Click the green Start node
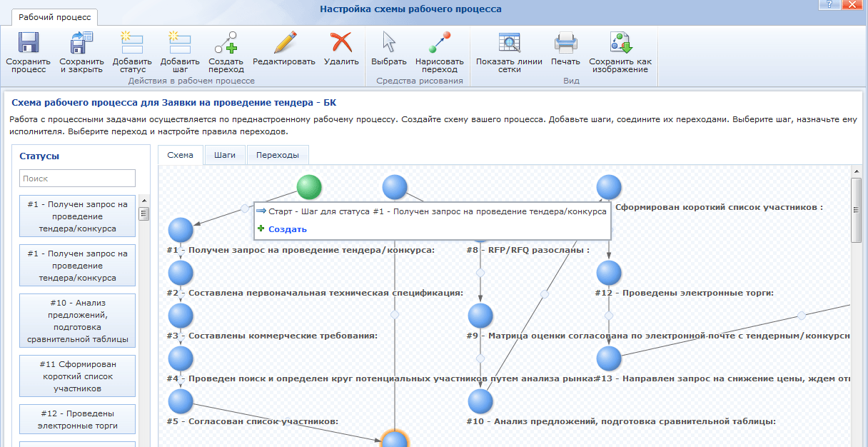 pos(309,187)
